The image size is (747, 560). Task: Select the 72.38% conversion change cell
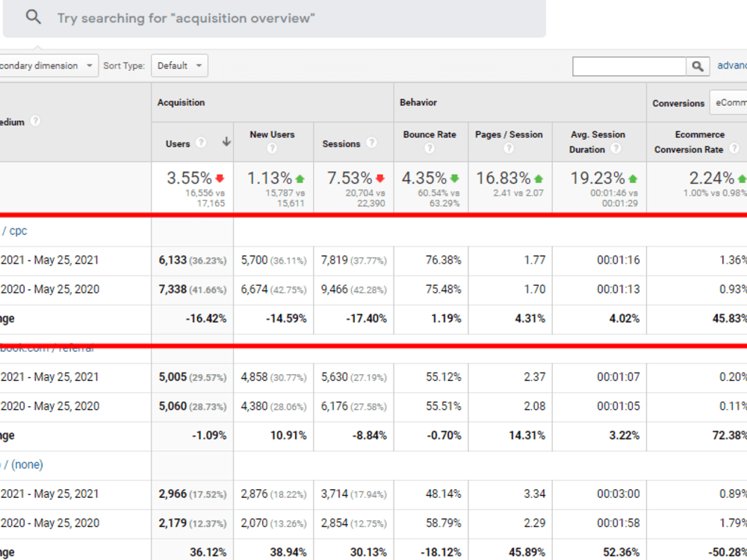tap(696, 436)
